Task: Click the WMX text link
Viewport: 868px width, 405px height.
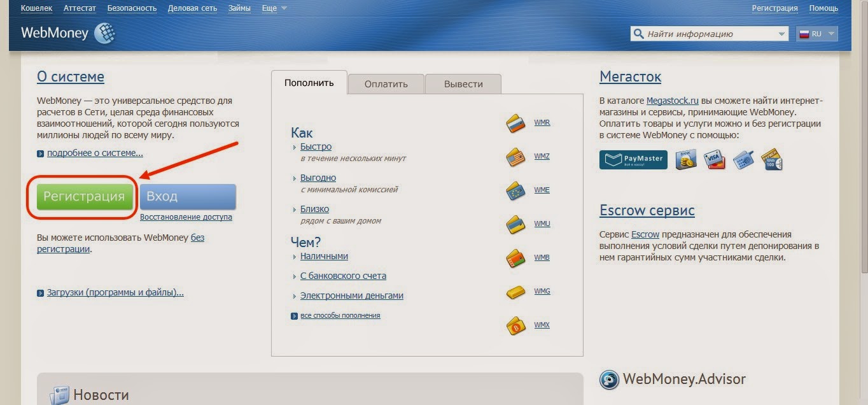Action: click(542, 325)
